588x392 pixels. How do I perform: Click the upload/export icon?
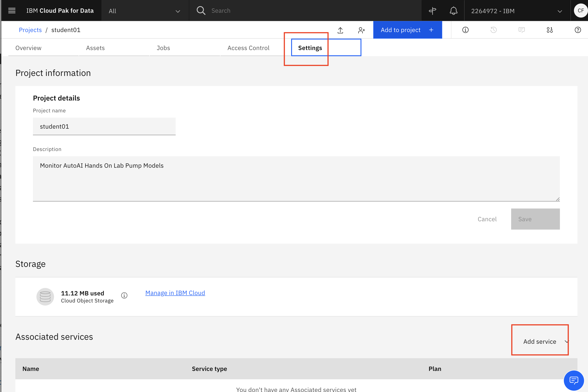340,30
